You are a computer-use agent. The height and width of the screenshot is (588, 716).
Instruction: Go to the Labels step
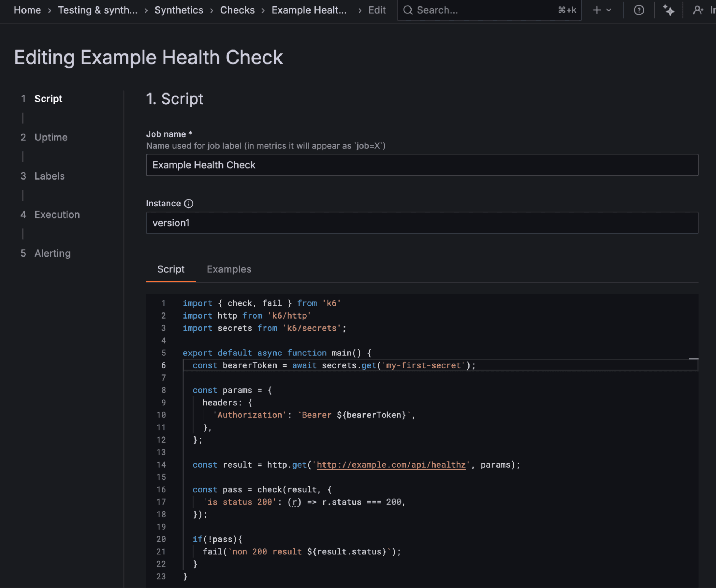(x=49, y=176)
